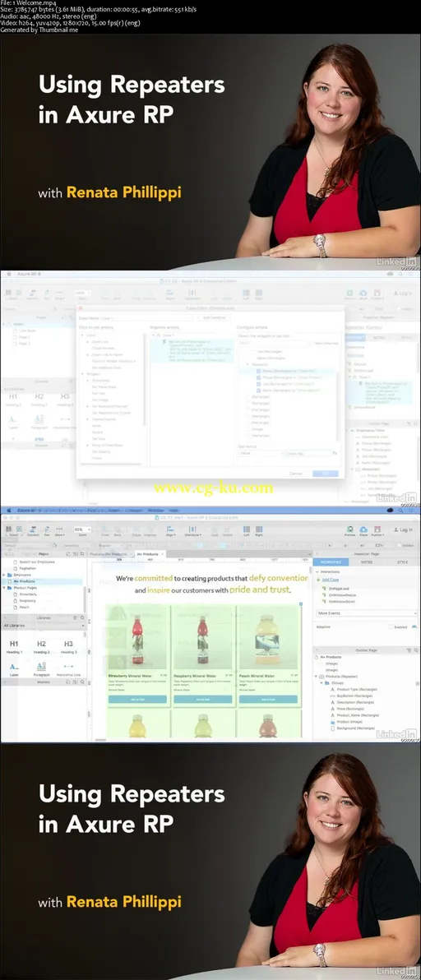The image size is (421, 980).
Task: Click Add Condition button in Case Editor
Action: [215, 317]
